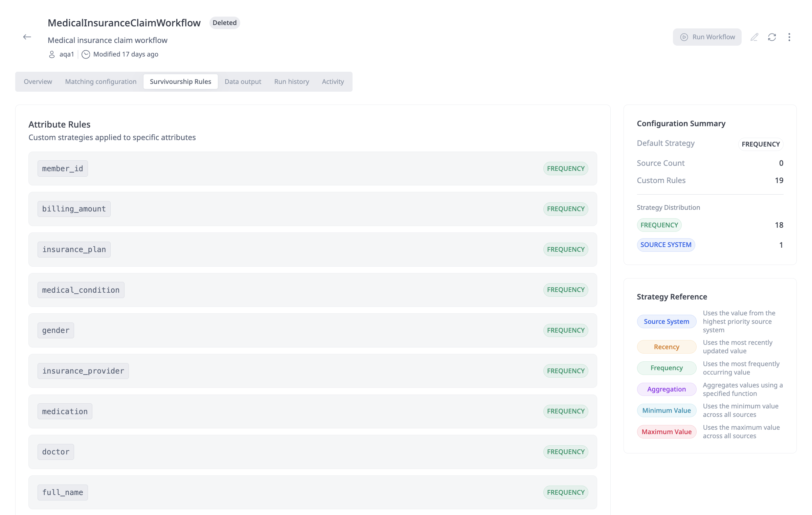Click the Maximum Value reference pill

tap(667, 432)
